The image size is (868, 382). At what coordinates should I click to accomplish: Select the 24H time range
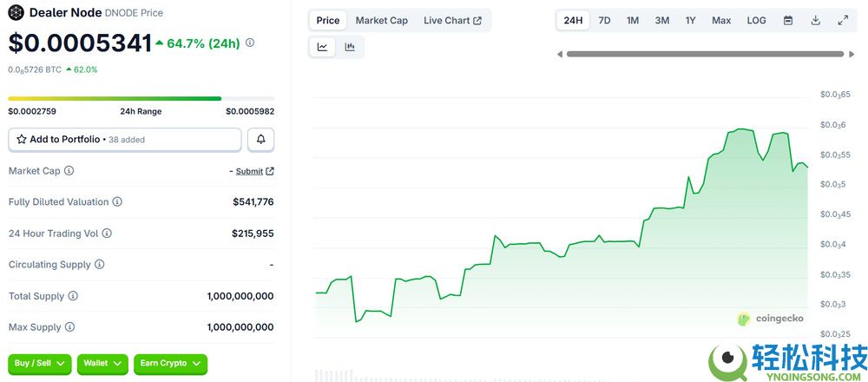573,20
